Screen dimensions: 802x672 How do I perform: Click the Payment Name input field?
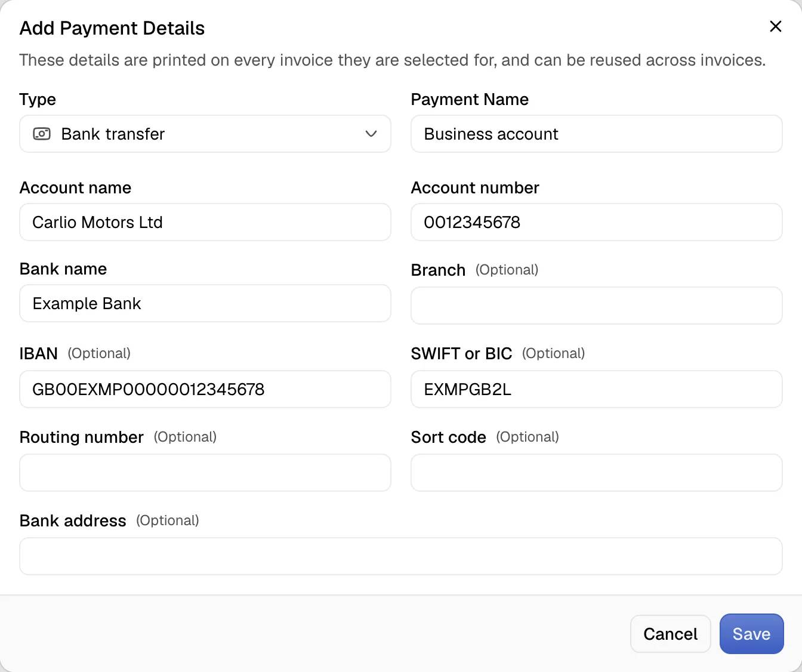596,134
